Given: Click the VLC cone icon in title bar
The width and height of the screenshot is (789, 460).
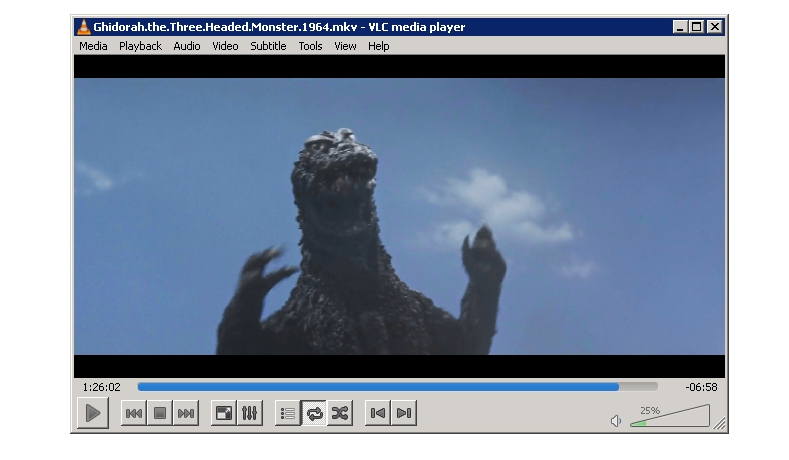Looking at the screenshot, I should click(84, 27).
